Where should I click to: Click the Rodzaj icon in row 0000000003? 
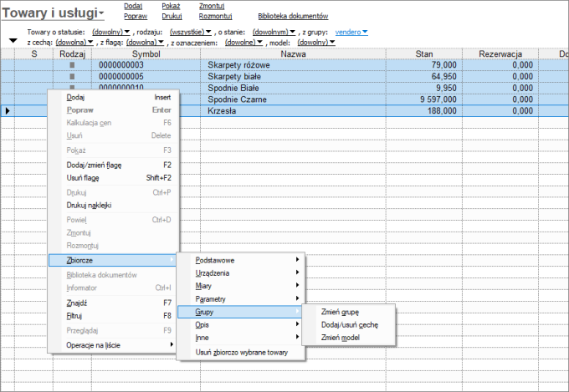coord(72,65)
